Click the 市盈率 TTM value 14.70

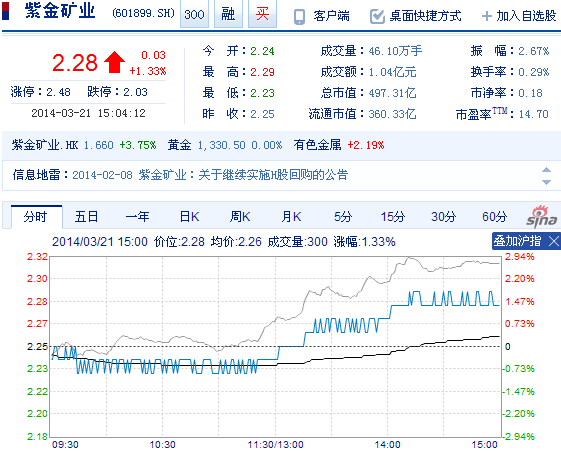point(533,114)
